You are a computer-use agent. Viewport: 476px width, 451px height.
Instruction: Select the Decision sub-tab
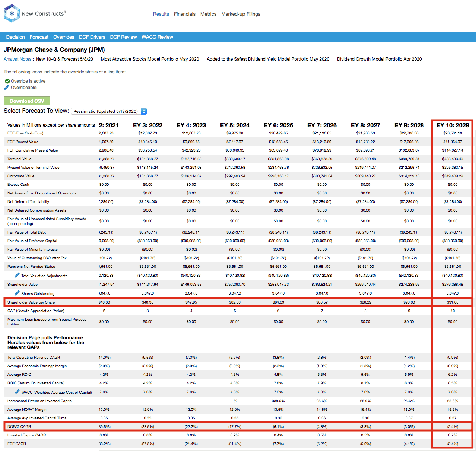point(16,37)
